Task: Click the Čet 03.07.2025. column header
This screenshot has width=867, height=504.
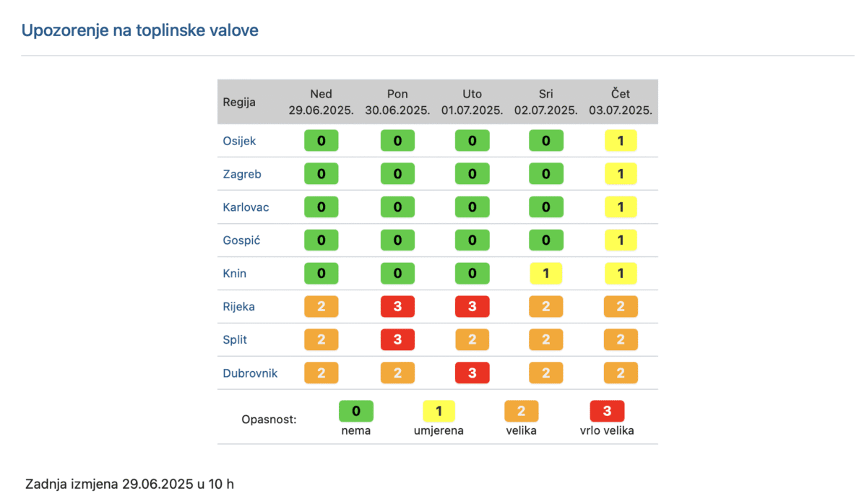Action: click(621, 102)
